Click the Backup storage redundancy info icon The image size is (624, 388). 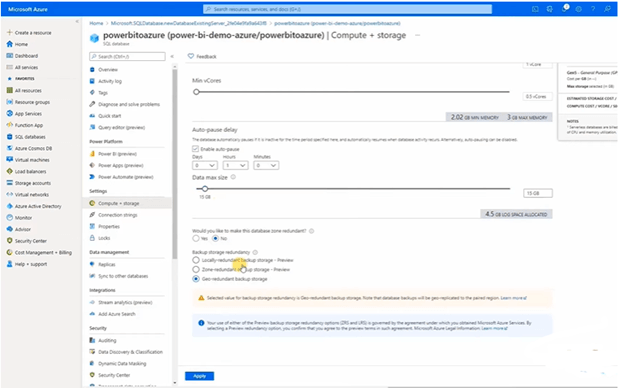coord(255,252)
